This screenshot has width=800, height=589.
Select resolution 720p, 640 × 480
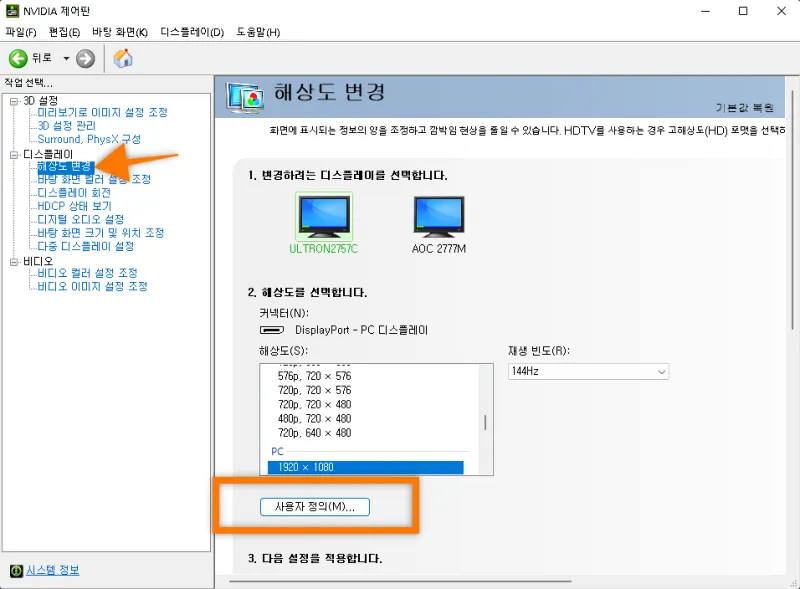(x=314, y=433)
